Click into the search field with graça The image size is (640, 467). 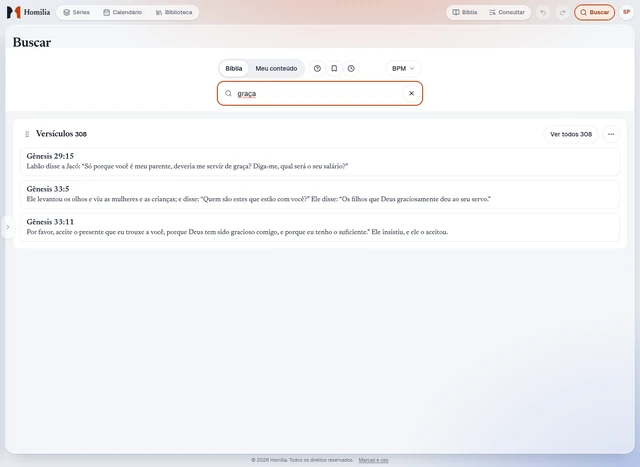point(319,93)
